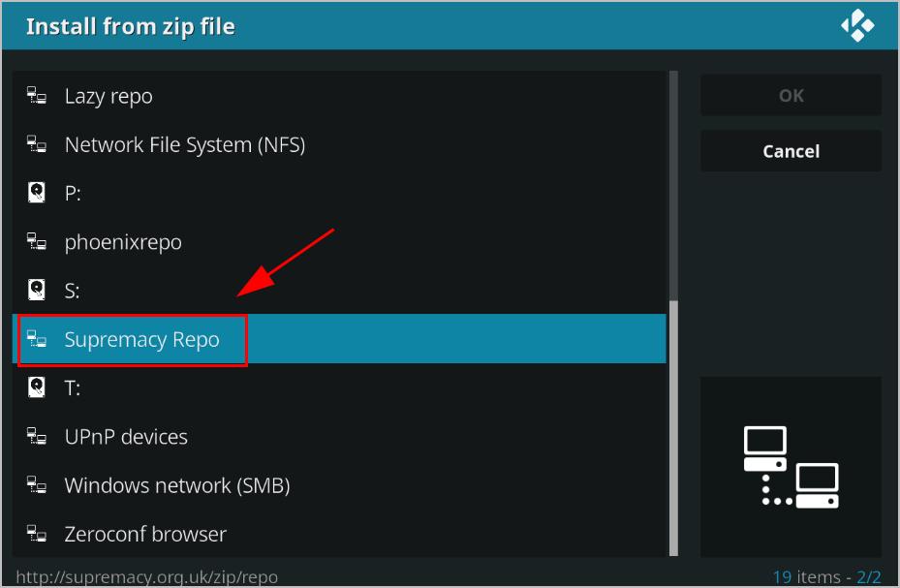Click the hard drive icon for T:

pyautogui.click(x=37, y=387)
